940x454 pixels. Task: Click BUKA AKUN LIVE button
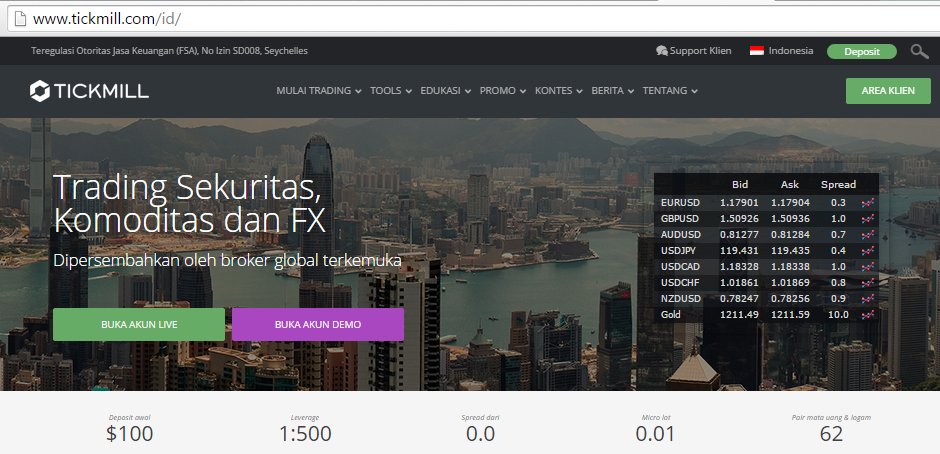click(x=138, y=324)
